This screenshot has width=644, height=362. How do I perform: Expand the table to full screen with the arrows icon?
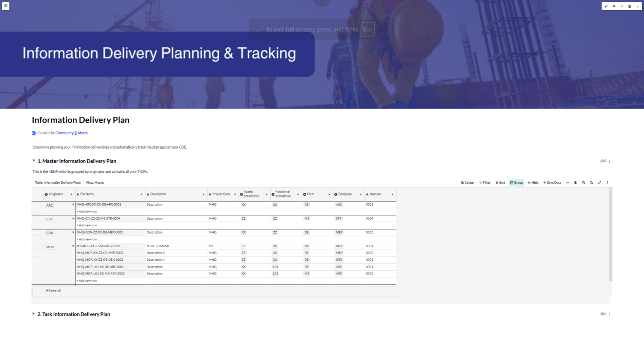click(x=600, y=183)
